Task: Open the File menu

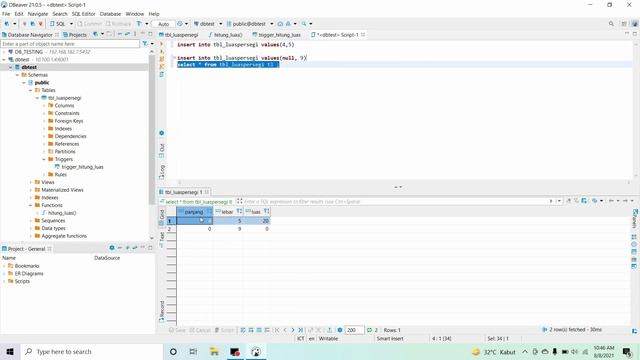Action: pyautogui.click(x=6, y=14)
